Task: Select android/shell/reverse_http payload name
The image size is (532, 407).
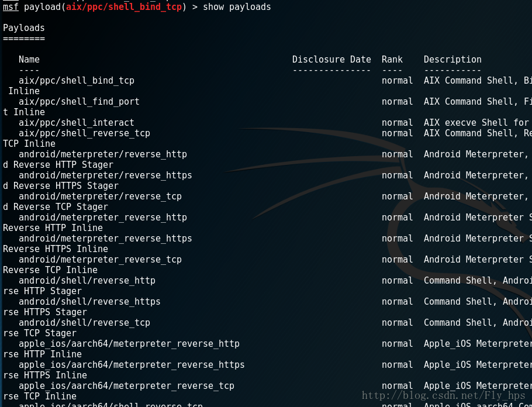Action: tap(87, 280)
